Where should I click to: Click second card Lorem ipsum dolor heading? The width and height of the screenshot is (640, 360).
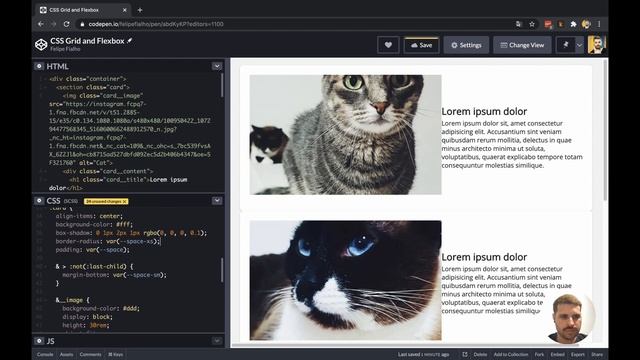484,257
